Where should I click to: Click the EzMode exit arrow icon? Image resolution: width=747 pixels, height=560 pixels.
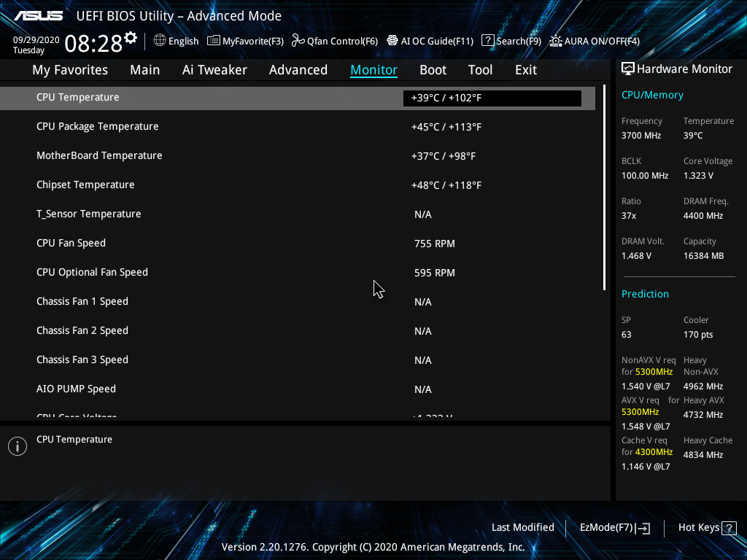click(x=643, y=528)
